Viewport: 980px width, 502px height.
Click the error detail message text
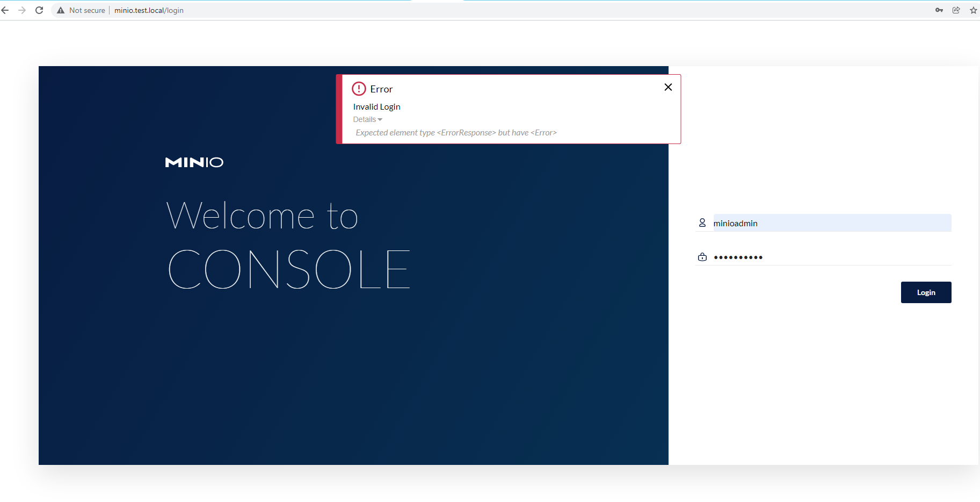click(456, 132)
